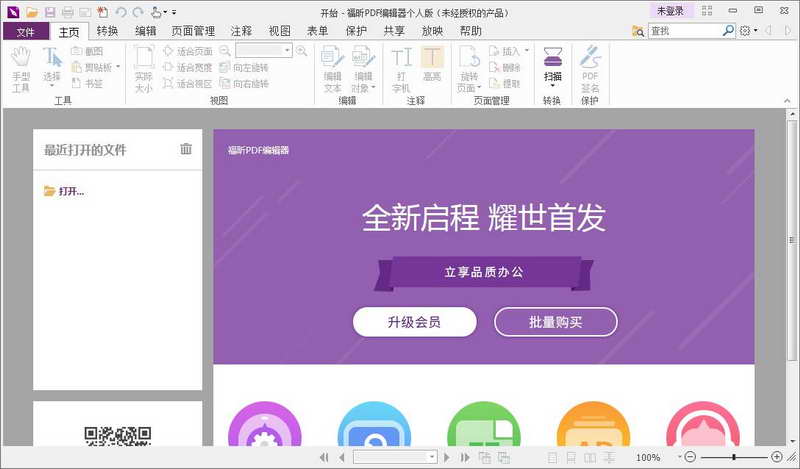Viewport: 800px width, 469px height.
Task: Click Extract pages (提取) icon
Action: point(505,83)
